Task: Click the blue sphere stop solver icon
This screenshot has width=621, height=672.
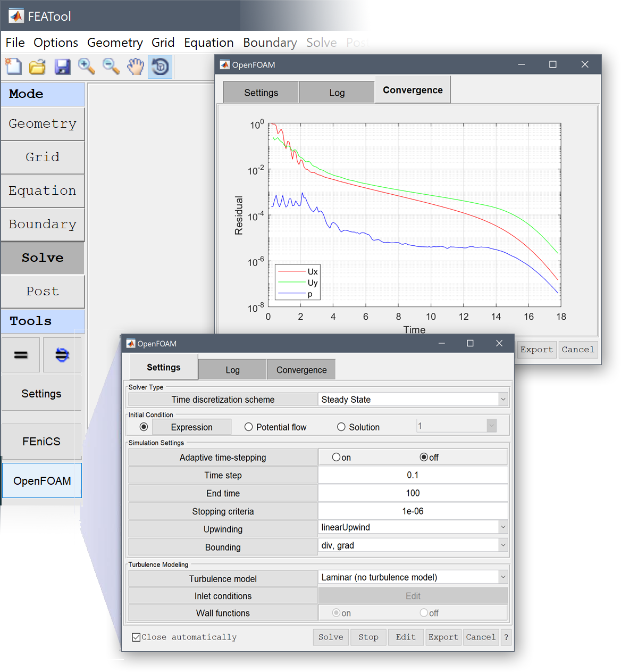Action: (x=62, y=355)
